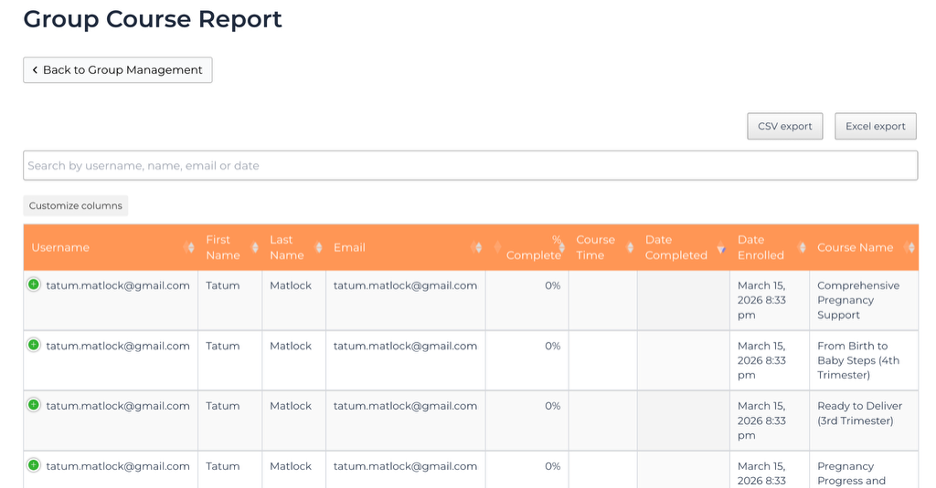Viewport: 936px width, 488px height.
Task: Sort table by % Complete column
Action: [x=527, y=248]
